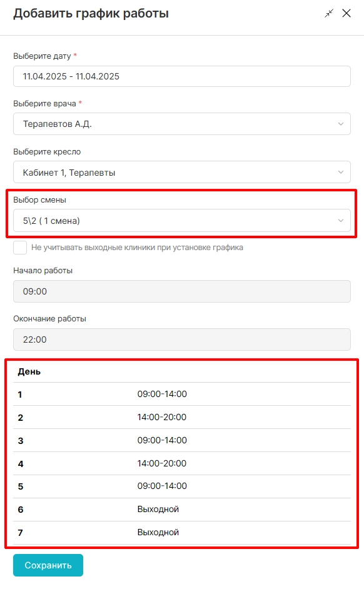Expand the Выбор смены dropdown arrow
The width and height of the screenshot is (364, 589).
click(341, 221)
